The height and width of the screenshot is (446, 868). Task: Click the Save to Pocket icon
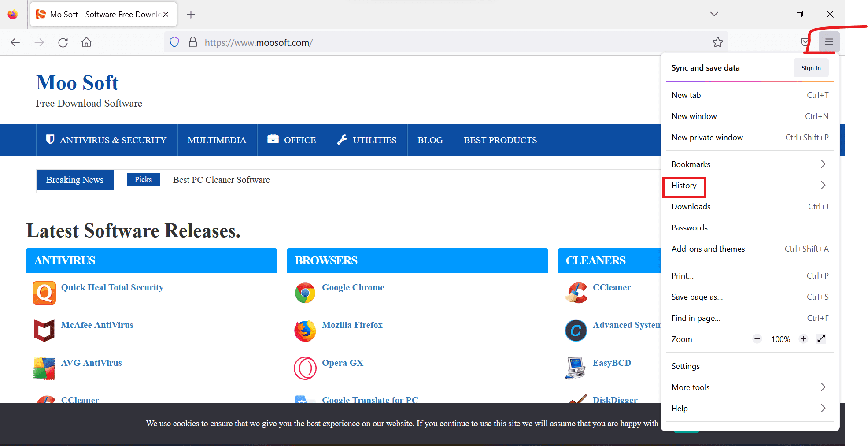[x=805, y=42]
